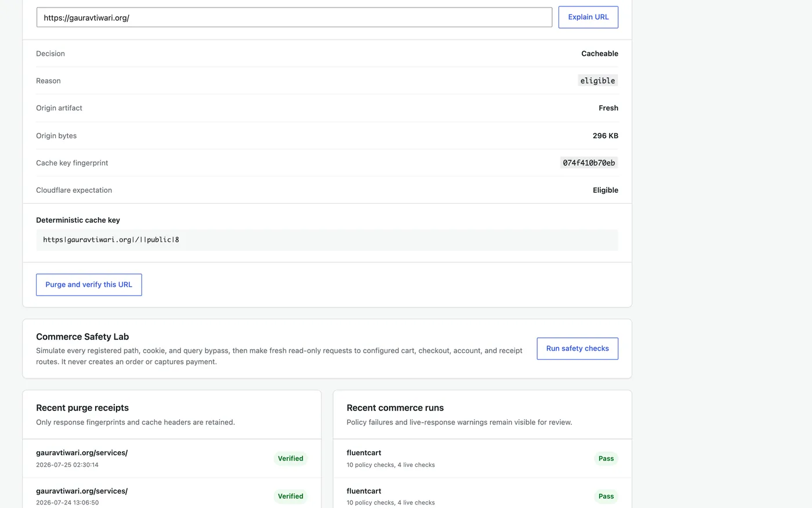The width and height of the screenshot is (812, 508).
Task: Click the Verified badge for 2026-07-25 receipt
Action: pyautogui.click(x=291, y=459)
